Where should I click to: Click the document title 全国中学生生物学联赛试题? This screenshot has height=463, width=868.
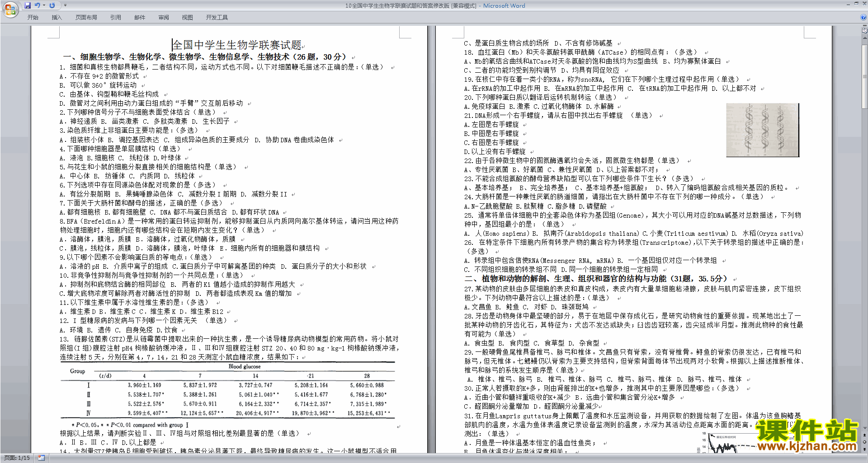(x=236, y=45)
